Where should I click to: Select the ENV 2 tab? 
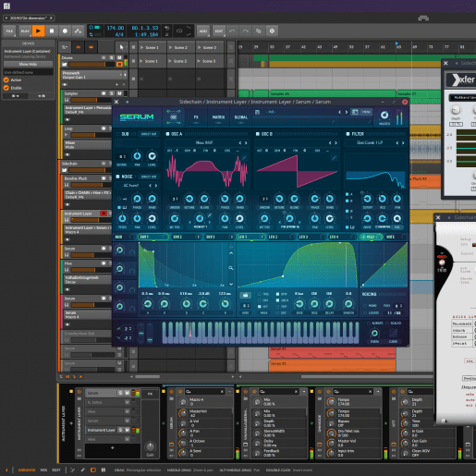[x=187, y=237]
